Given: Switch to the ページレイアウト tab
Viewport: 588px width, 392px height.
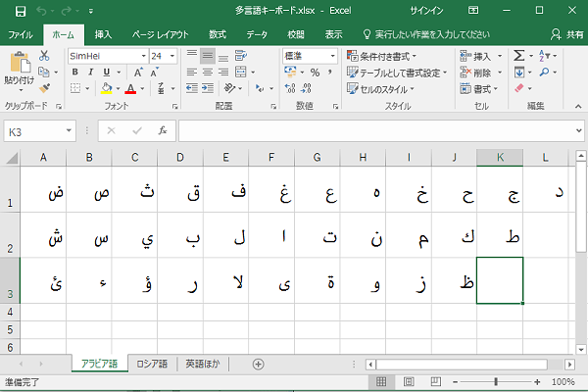Looking at the screenshot, I should pos(160,35).
